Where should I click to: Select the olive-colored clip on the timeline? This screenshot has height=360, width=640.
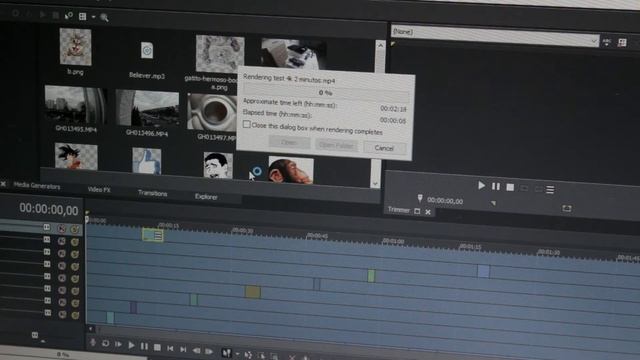[x=253, y=292]
